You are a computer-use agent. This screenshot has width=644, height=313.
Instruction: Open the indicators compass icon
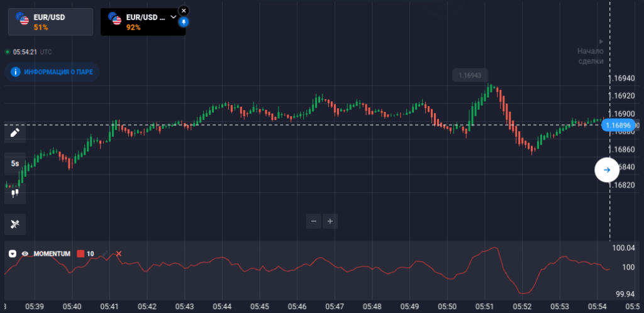click(x=15, y=223)
